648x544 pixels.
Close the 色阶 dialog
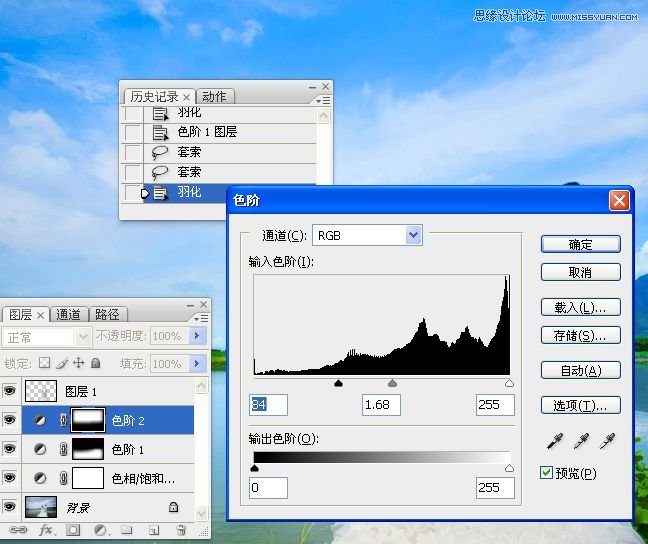pos(619,201)
